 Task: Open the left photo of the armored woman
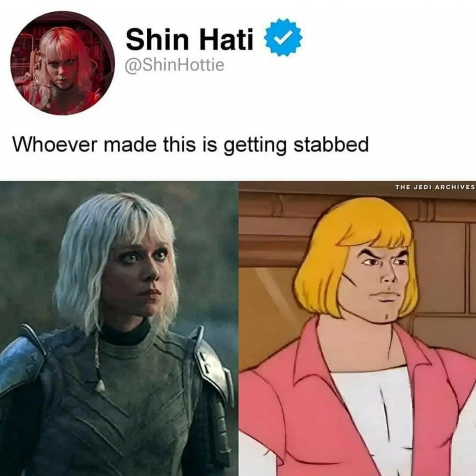pyautogui.click(x=119, y=328)
